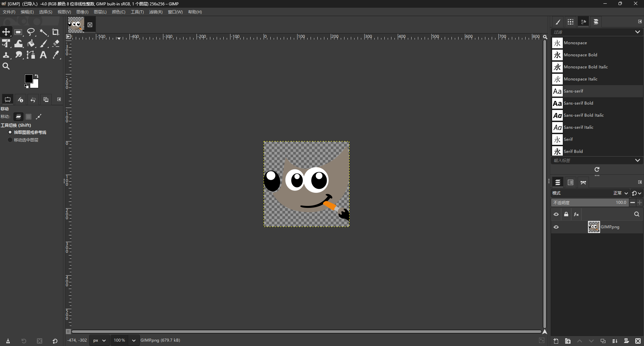644x346 pixels.
Task: Close the GIMP.png image tab
Action: (x=90, y=25)
